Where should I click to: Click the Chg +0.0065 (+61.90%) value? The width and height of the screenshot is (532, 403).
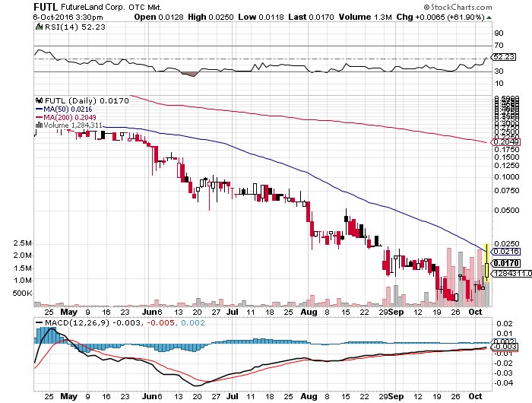(x=440, y=17)
